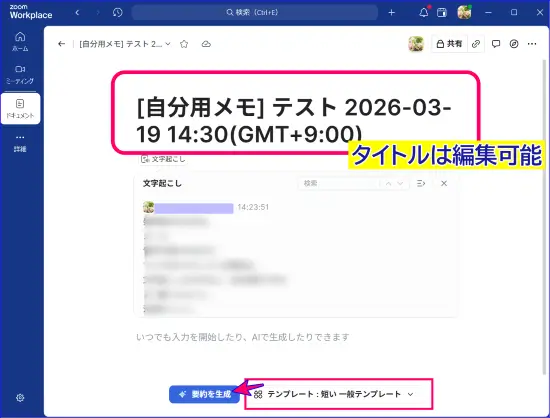Viewport: 550px width, 418px height.
Task: Click the document vertical scrollbar
Action: point(544,217)
